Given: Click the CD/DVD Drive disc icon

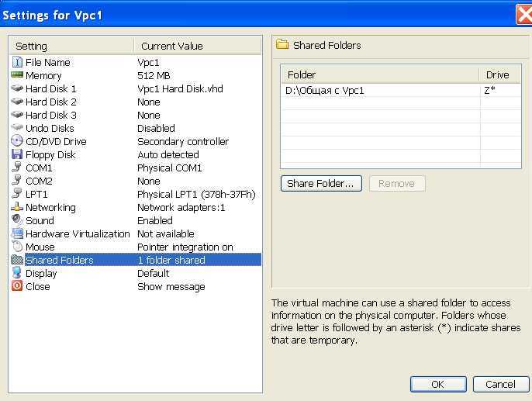Looking at the screenshot, I should (x=17, y=141).
